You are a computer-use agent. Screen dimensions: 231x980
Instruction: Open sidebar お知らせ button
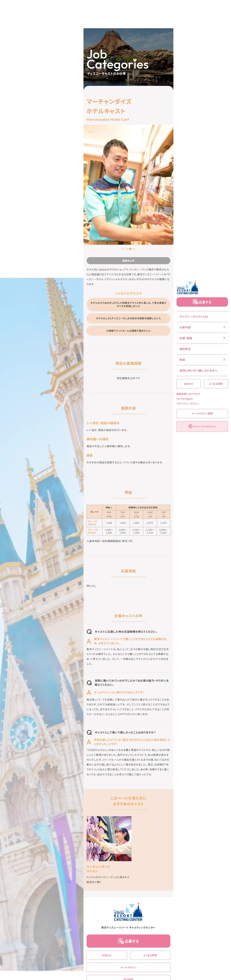click(x=188, y=383)
